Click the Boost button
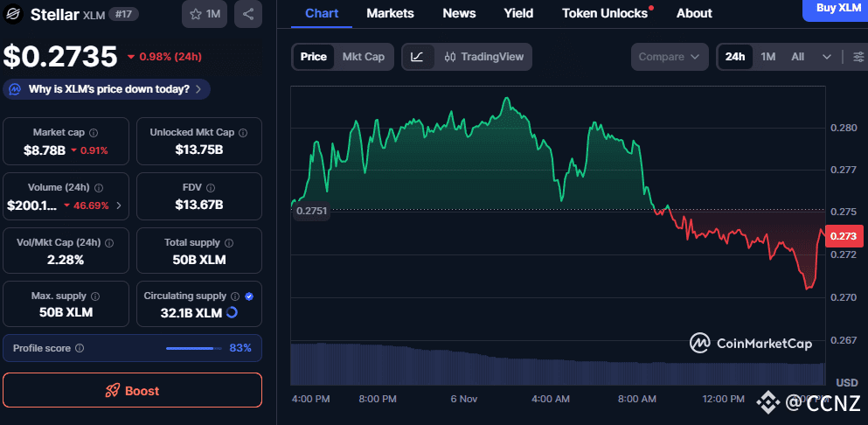 coord(132,391)
